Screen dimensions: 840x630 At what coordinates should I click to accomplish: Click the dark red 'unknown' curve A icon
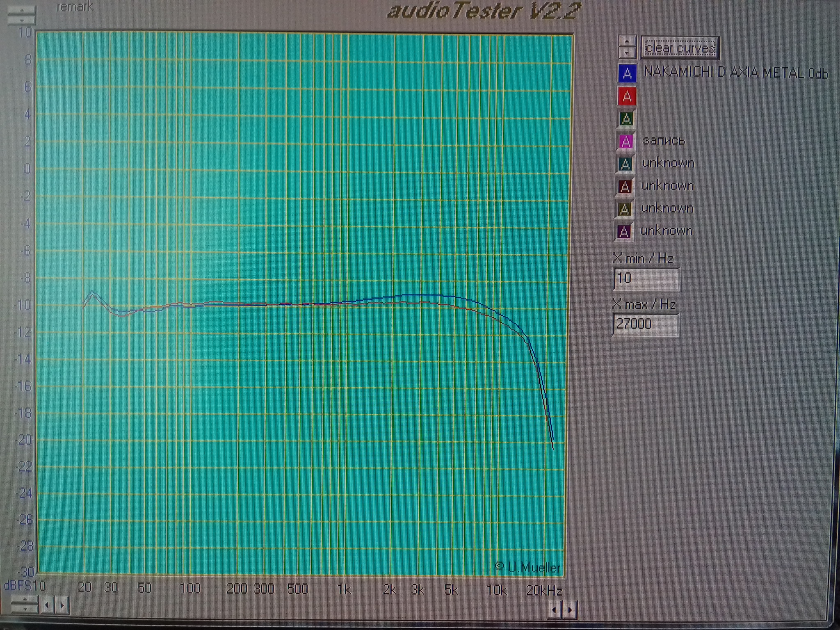click(x=625, y=187)
